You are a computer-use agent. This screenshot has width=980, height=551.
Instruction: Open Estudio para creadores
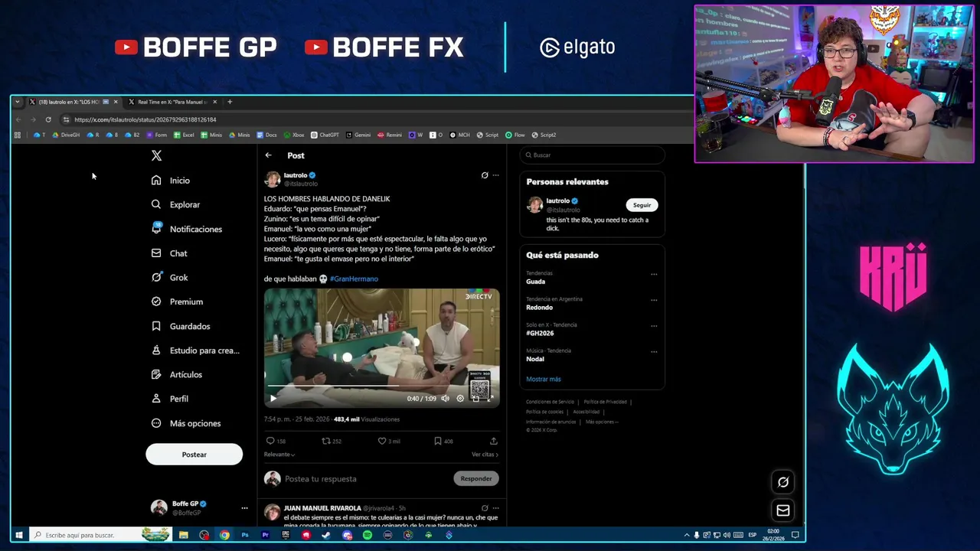click(195, 350)
